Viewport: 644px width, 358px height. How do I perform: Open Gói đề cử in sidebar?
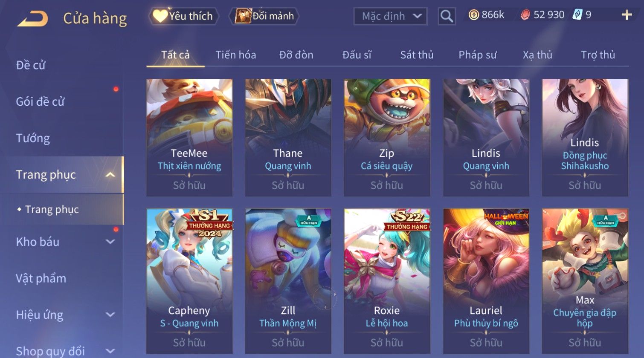[40, 101]
